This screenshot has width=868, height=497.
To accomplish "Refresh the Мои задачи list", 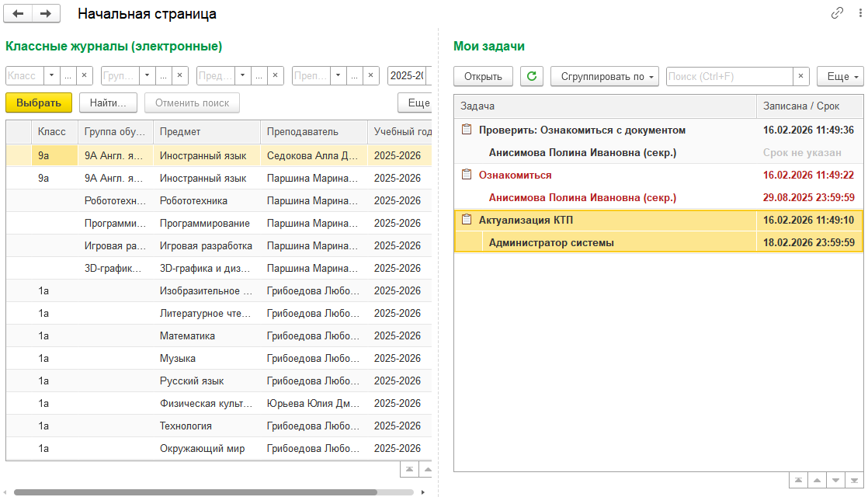I will click(x=531, y=76).
